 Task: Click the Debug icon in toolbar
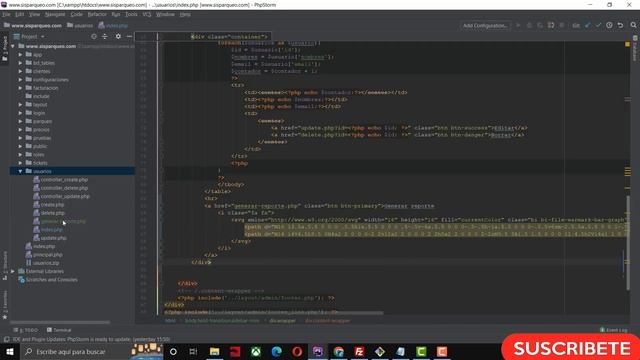tap(529, 25)
